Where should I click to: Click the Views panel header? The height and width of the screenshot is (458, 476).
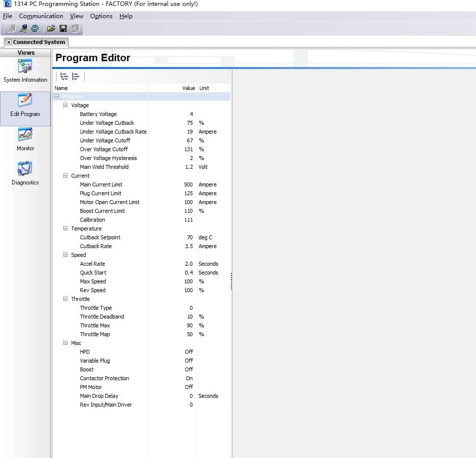click(x=25, y=53)
